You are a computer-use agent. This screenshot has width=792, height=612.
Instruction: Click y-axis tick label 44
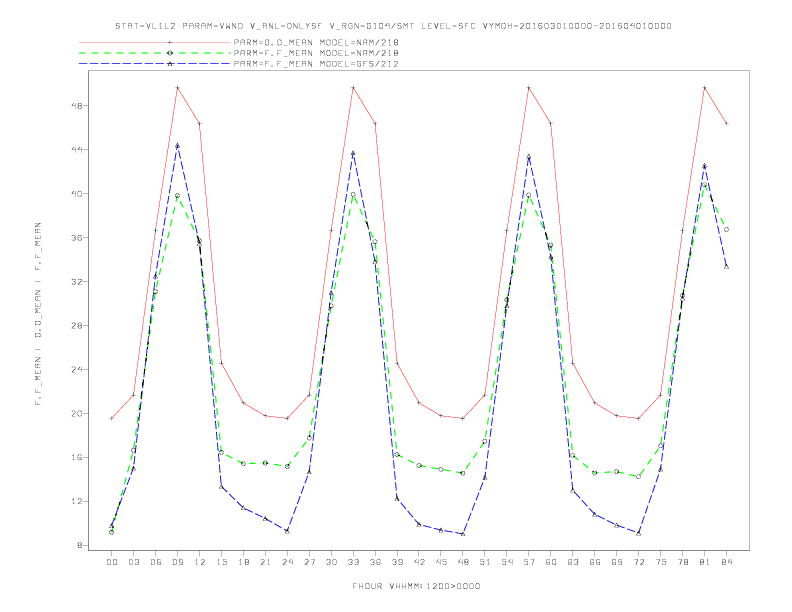[x=78, y=150]
